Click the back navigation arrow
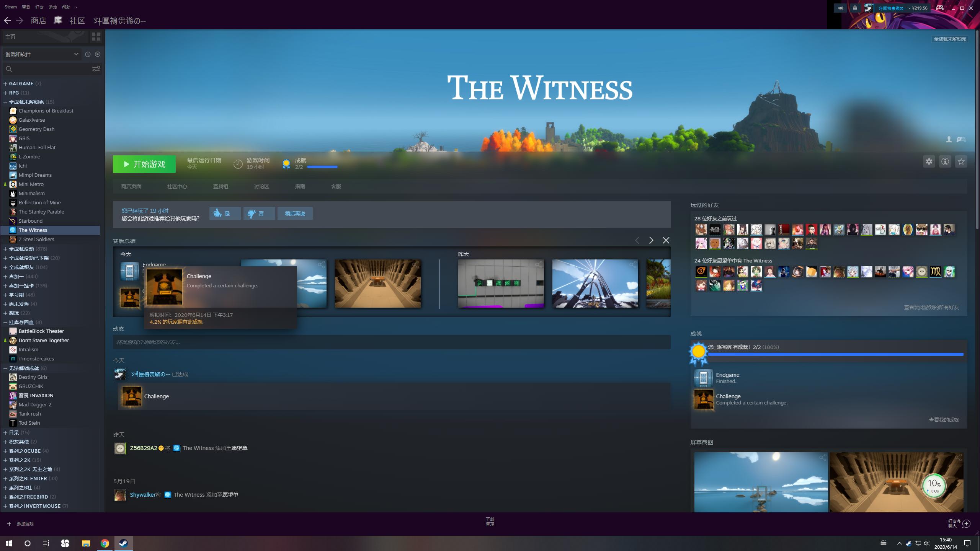This screenshot has width=980, height=551. [x=7, y=21]
